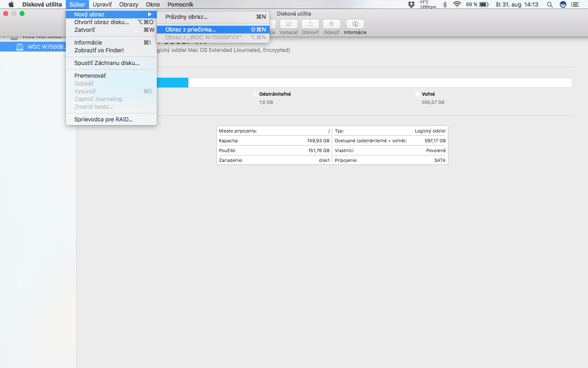Viewport: 588px width, 368px height.
Task: Click the Obnoviť toolbar icon
Action: click(x=310, y=24)
